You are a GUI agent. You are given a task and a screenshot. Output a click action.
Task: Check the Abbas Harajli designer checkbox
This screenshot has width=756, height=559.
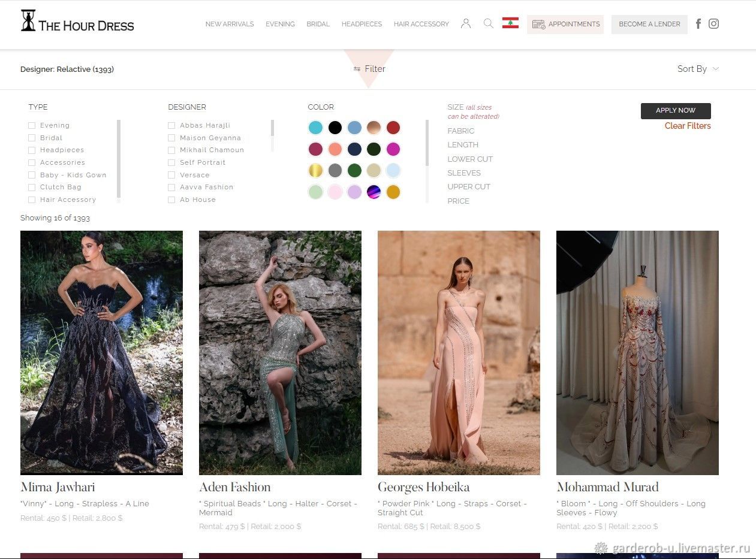171,125
